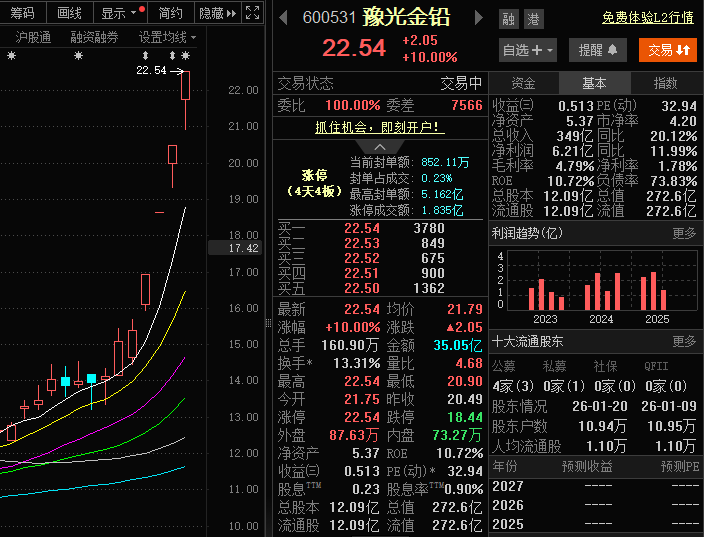
Task: Open the 自选 + dropdown arrow
Action: (x=550, y=50)
